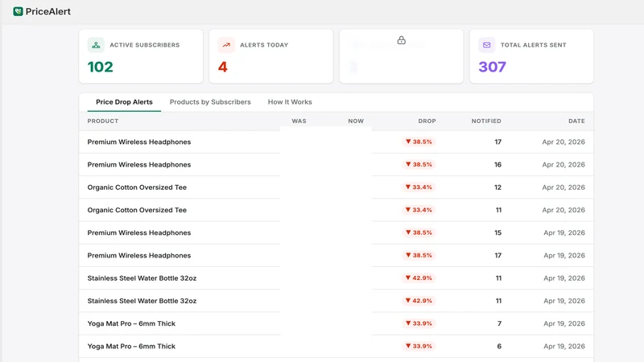
Task: Sort by the DROP column header
Action: pyautogui.click(x=427, y=121)
